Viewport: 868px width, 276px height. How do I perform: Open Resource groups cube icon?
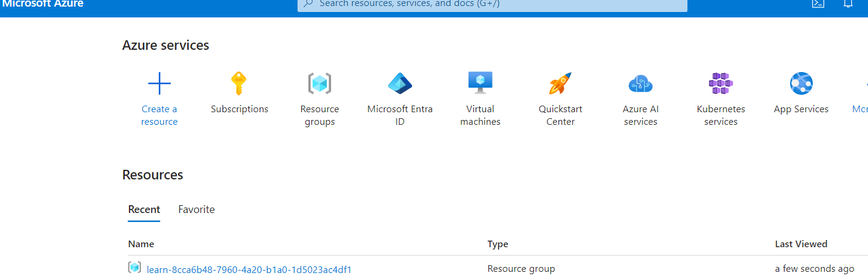coord(320,83)
